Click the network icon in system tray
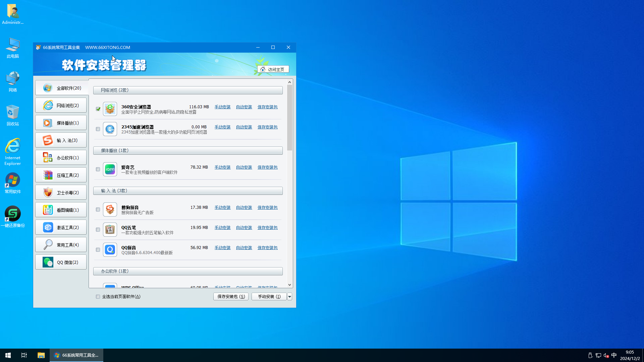 click(x=598, y=355)
